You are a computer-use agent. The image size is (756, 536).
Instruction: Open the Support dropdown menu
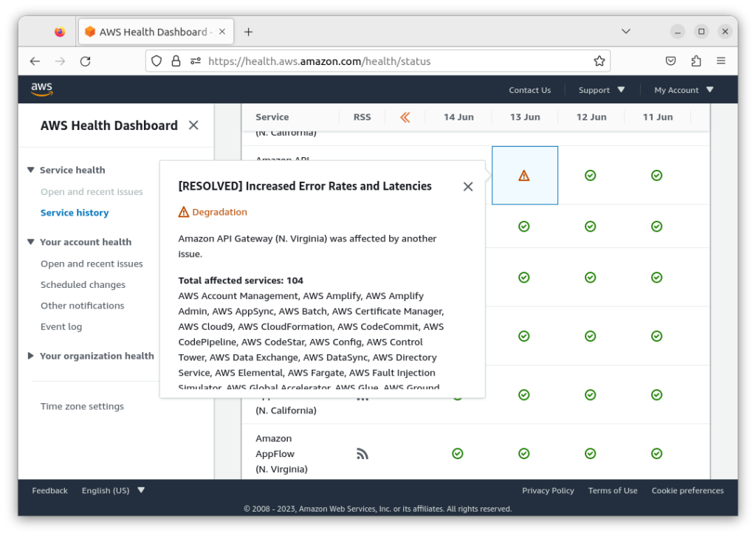click(601, 89)
